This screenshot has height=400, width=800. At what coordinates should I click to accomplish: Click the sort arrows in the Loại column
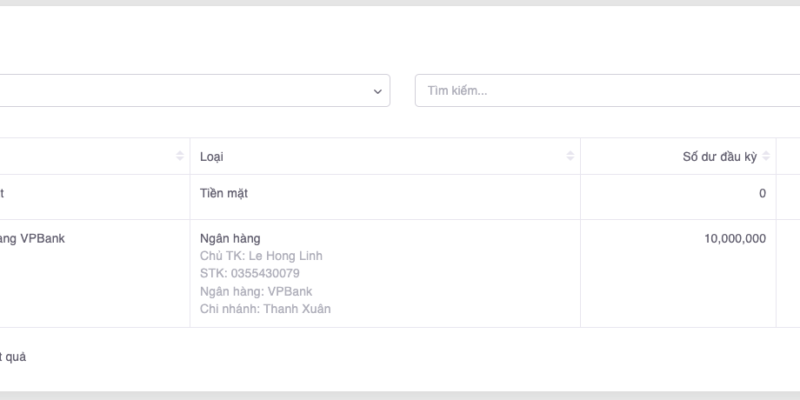pos(570,156)
